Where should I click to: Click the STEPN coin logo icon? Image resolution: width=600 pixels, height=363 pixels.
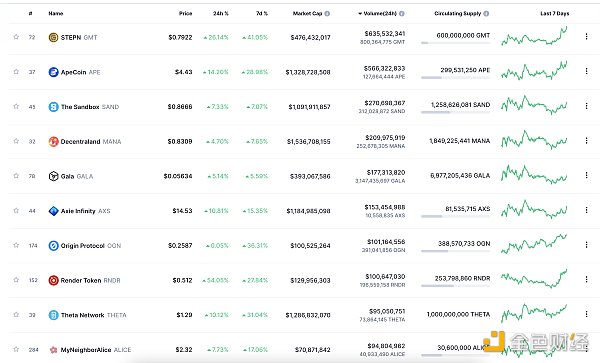[53, 37]
